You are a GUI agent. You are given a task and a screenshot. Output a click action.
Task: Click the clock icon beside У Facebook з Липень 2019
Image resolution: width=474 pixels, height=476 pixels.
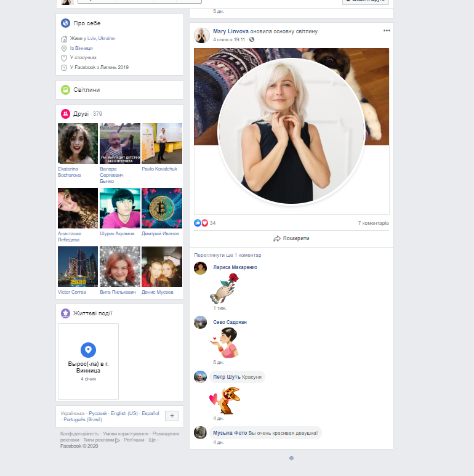tap(64, 68)
